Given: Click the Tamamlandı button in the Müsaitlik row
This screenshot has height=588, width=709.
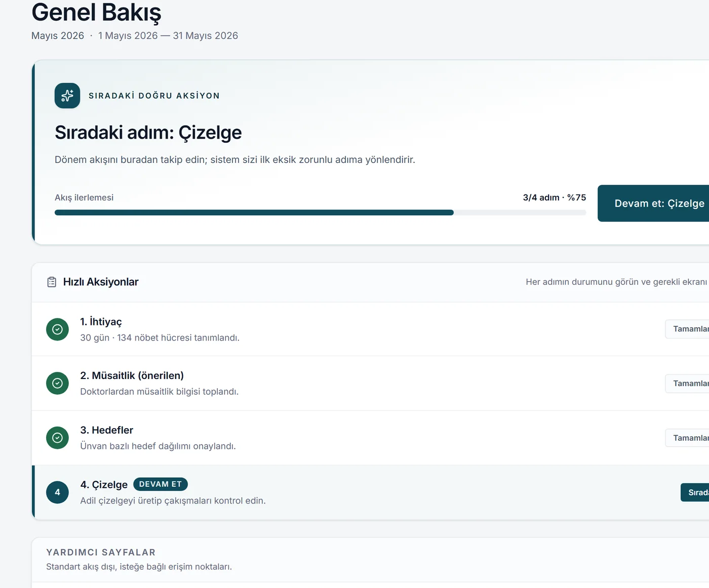Looking at the screenshot, I should pyautogui.click(x=687, y=384).
